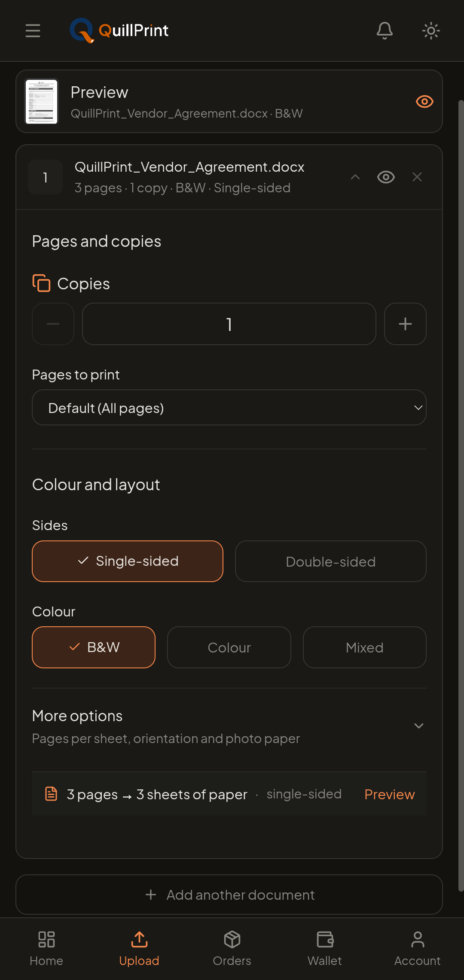
Task: Remove QuillPrint_Vendor_Agreement.docx from list
Action: (x=417, y=177)
